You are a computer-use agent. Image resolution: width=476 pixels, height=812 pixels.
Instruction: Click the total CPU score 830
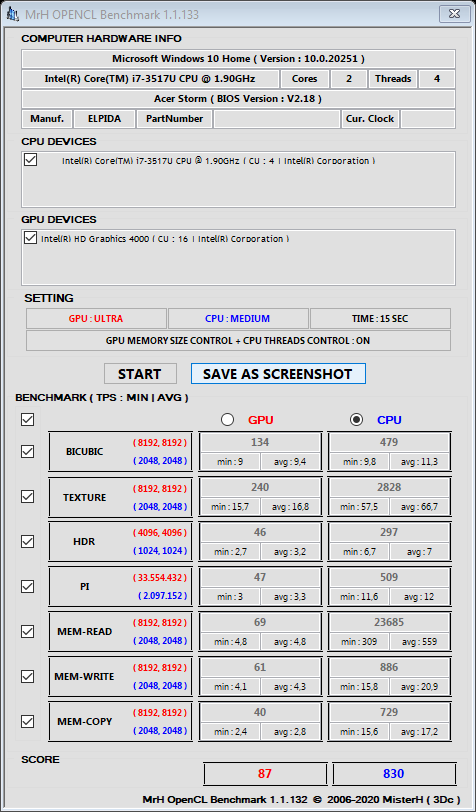[x=394, y=774]
